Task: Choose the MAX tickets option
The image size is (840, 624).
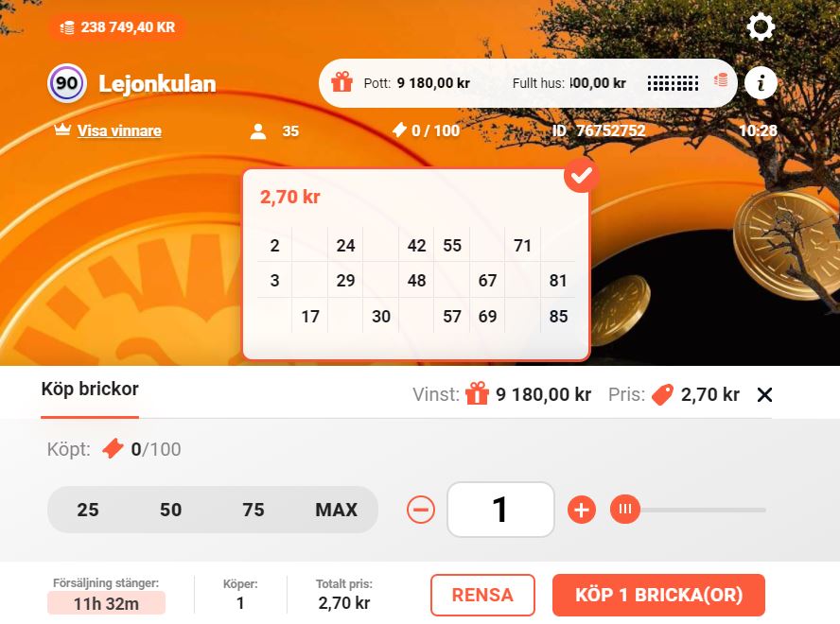Action: [337, 510]
